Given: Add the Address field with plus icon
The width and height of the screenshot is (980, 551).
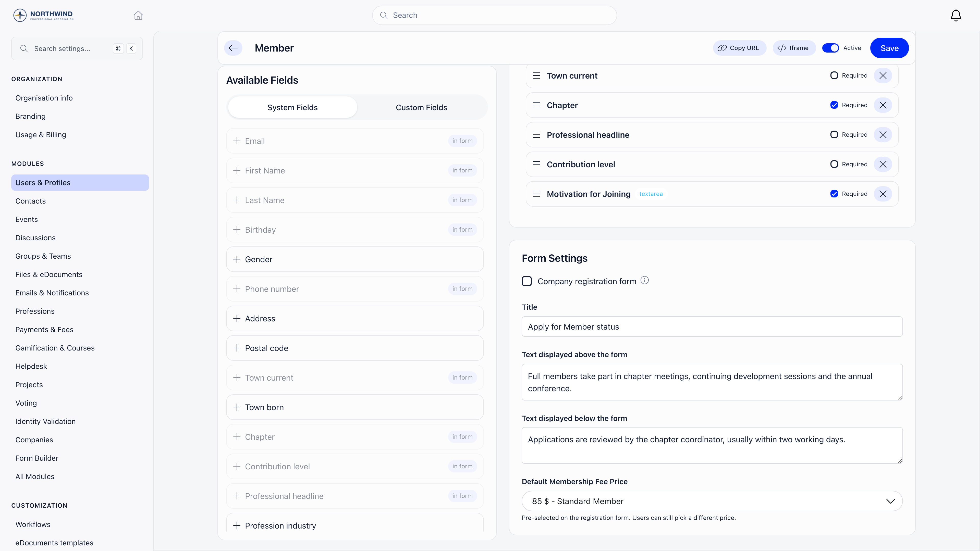Looking at the screenshot, I should 237,319.
